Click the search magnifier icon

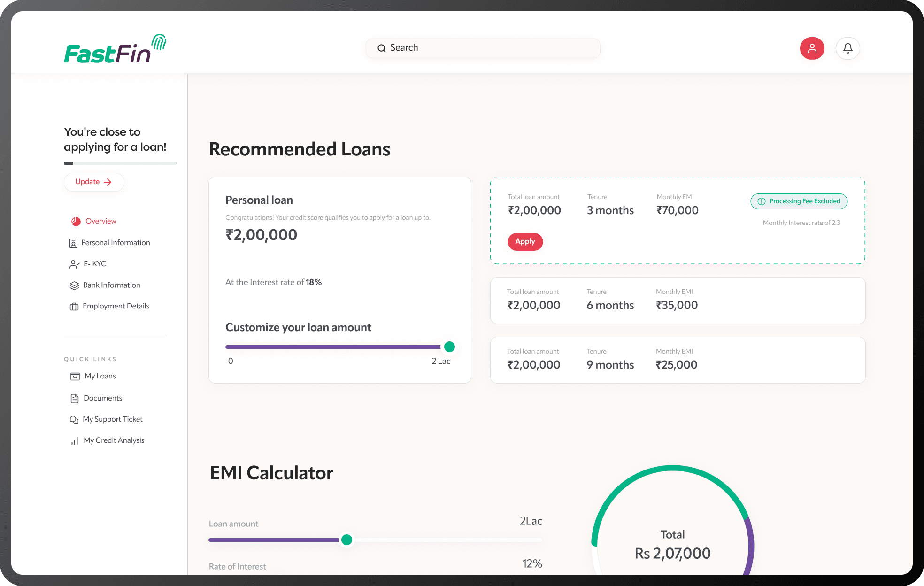pos(381,48)
